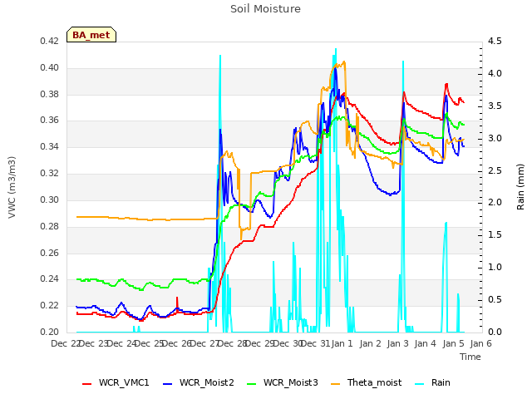
Task: Click the Jan 1 date tick label
Action: [342, 343]
